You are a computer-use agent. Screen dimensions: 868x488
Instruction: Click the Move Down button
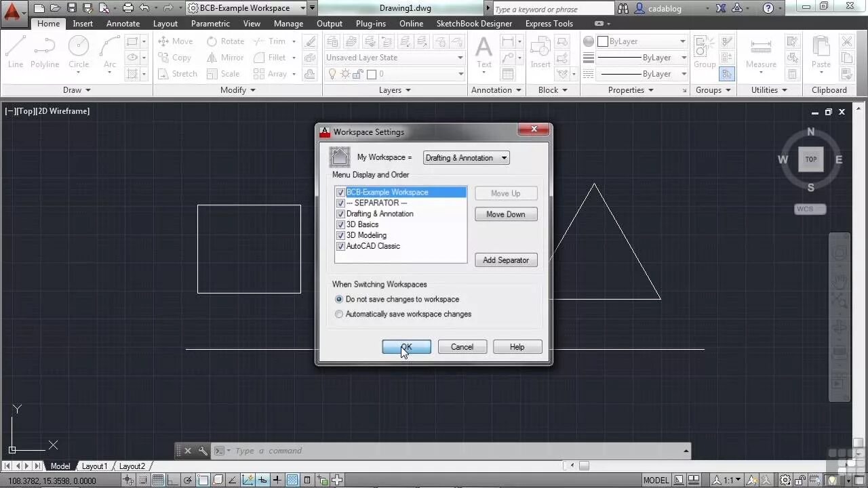(506, 214)
